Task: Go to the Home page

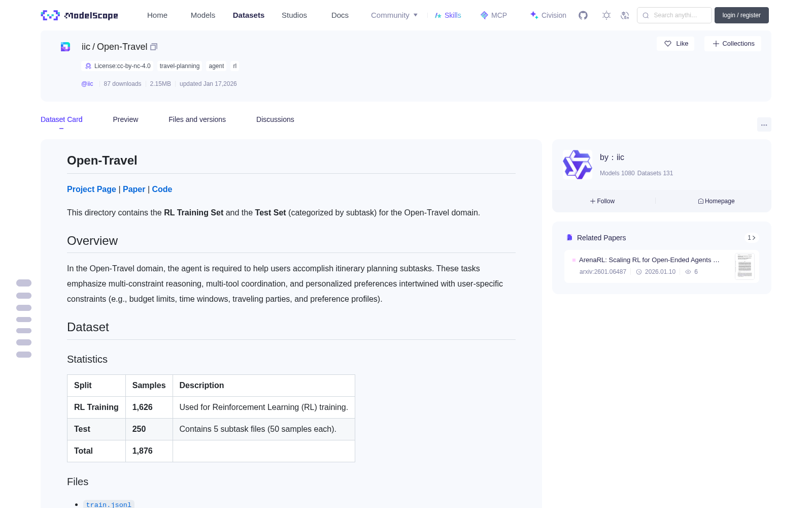Action: pos(157,15)
